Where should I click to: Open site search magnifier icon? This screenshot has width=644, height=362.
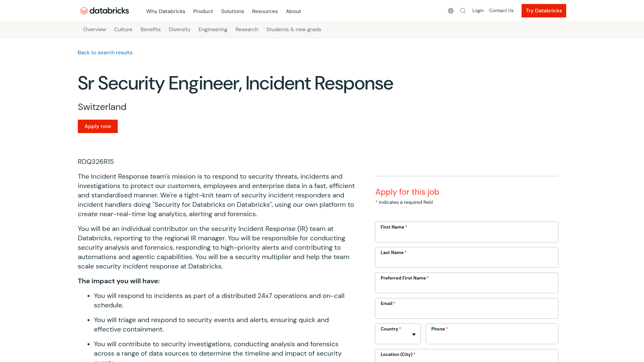coord(463,11)
